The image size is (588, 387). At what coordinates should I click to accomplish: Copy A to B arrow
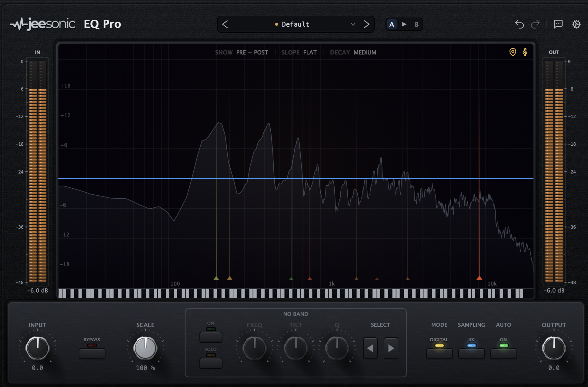click(404, 24)
